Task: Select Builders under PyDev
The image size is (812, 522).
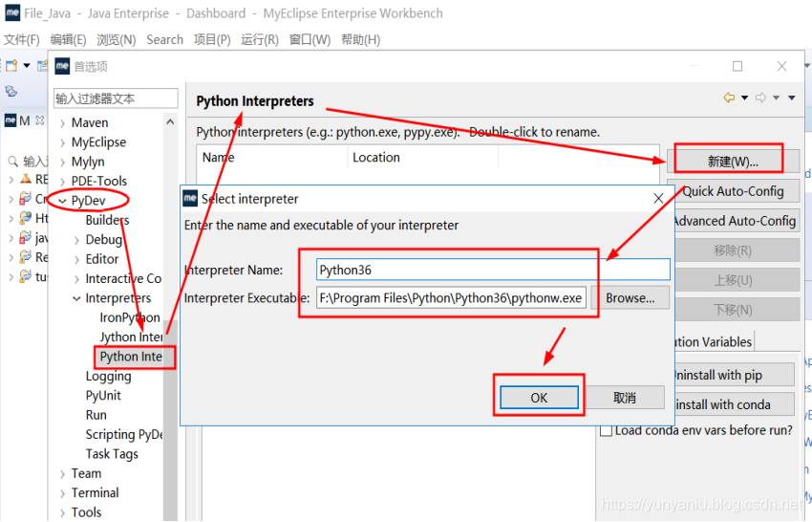Action: pyautogui.click(x=107, y=220)
